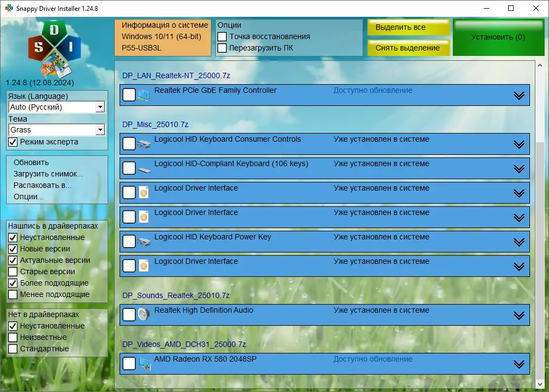Click the green Установить (0) button
This screenshot has width=549, height=392.
click(498, 37)
